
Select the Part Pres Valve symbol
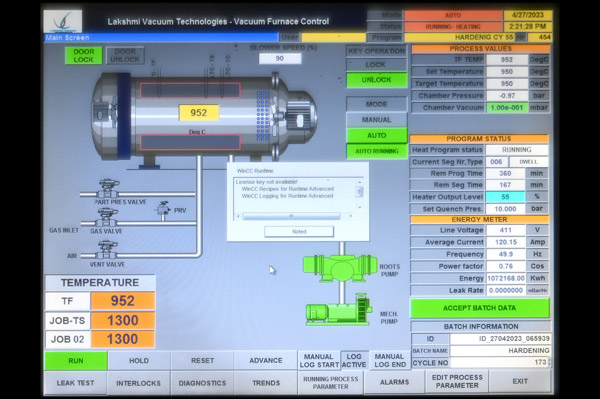pos(108,188)
